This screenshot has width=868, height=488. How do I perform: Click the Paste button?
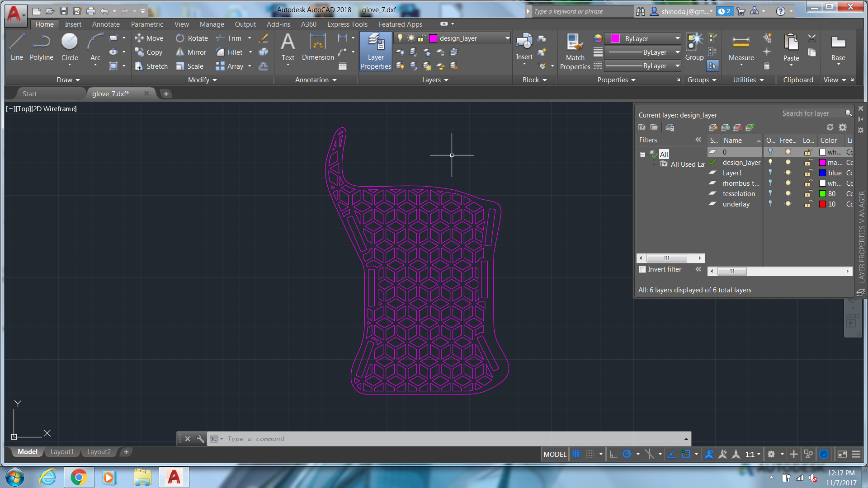click(x=791, y=48)
